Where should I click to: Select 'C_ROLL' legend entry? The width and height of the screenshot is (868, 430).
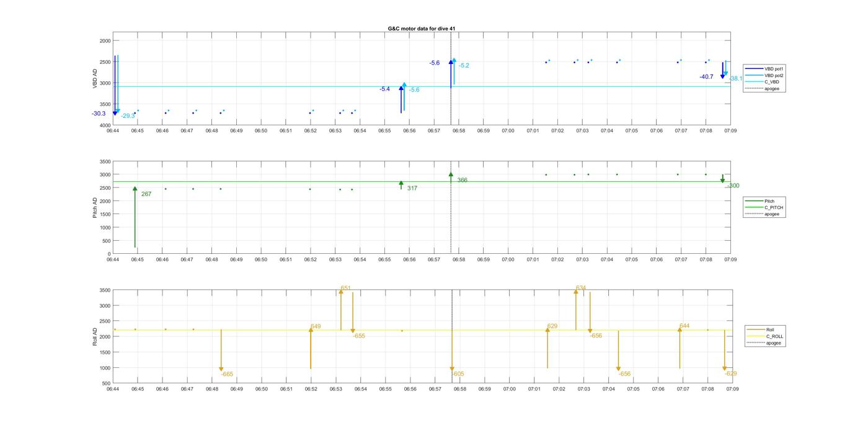coord(764,336)
